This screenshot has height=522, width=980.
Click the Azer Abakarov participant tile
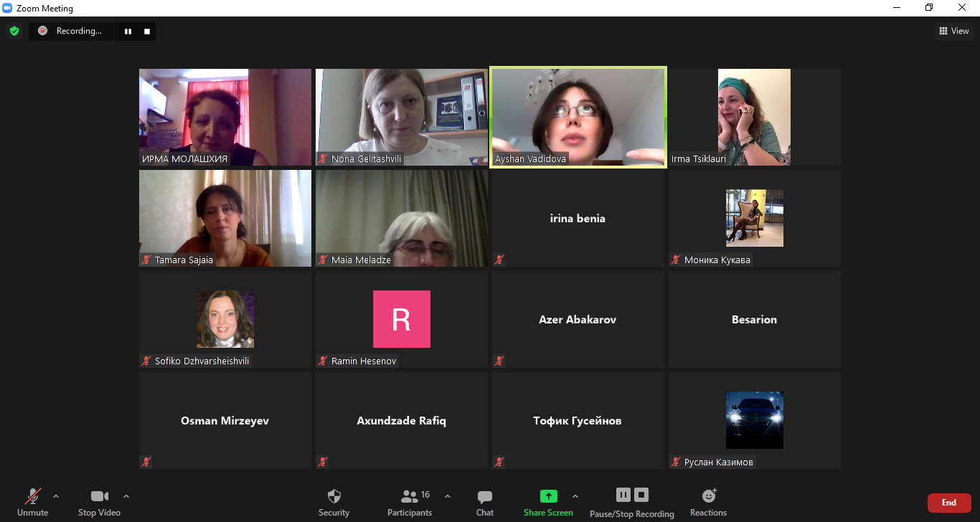[578, 320]
